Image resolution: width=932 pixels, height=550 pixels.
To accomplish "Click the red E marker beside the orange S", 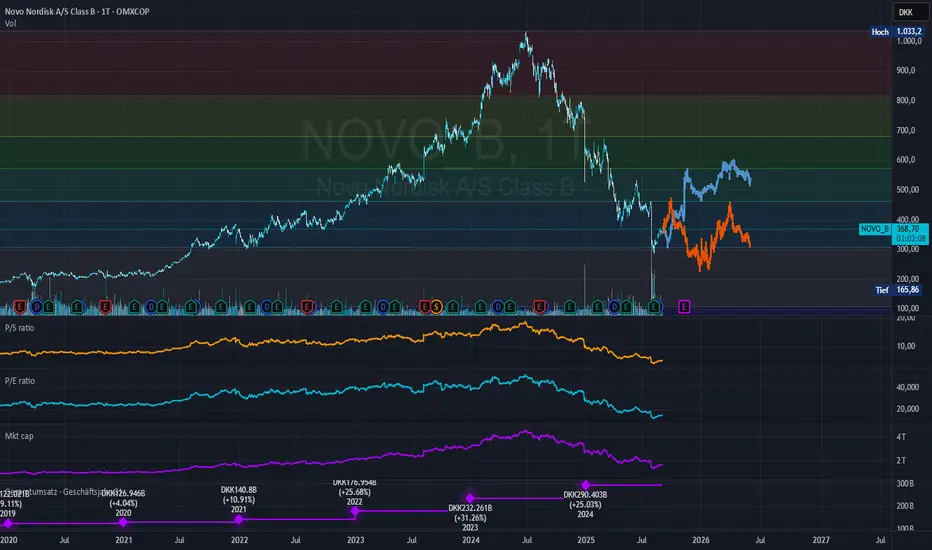I will click(424, 307).
